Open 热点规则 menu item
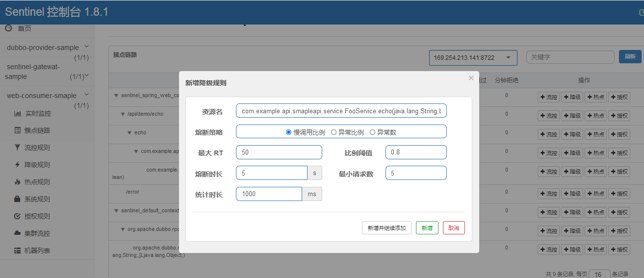 (37, 182)
